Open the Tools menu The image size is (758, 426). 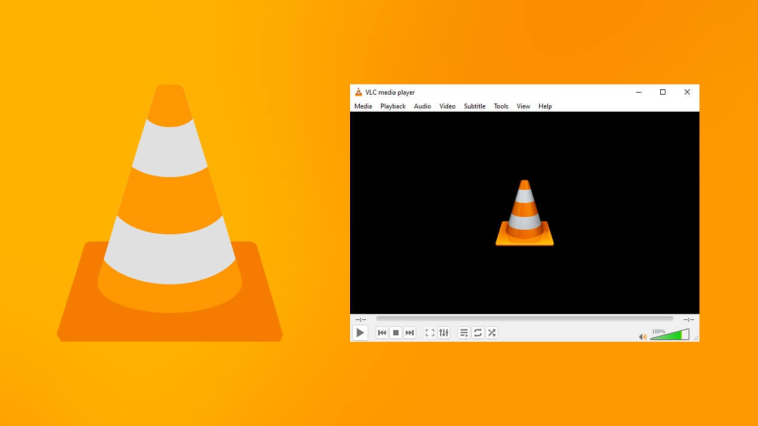(501, 106)
